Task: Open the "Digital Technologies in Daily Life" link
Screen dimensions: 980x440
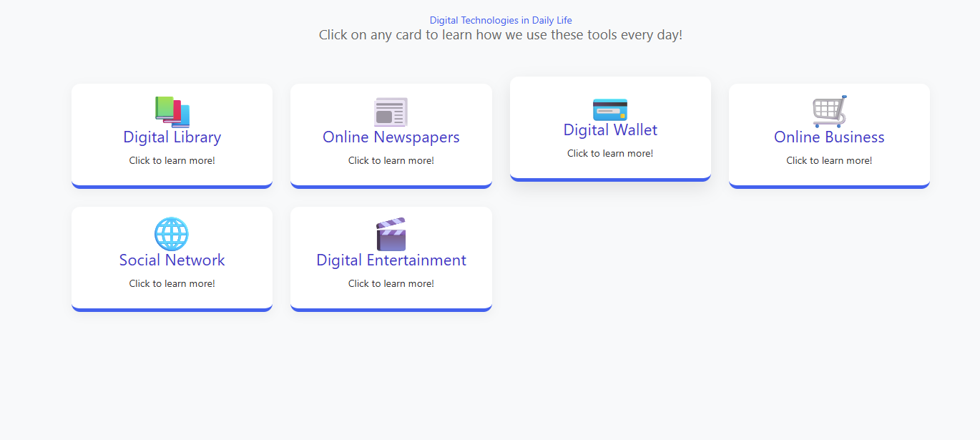Action: coord(500,20)
